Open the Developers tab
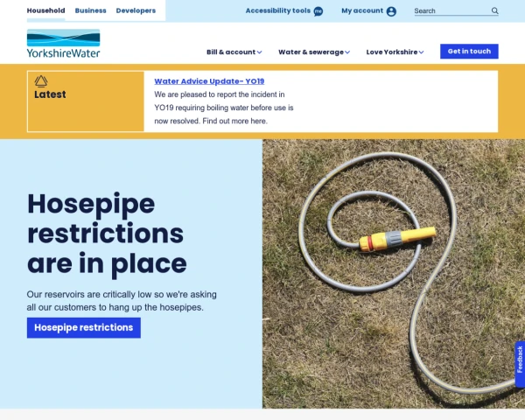This screenshot has height=420, width=525. (136, 10)
